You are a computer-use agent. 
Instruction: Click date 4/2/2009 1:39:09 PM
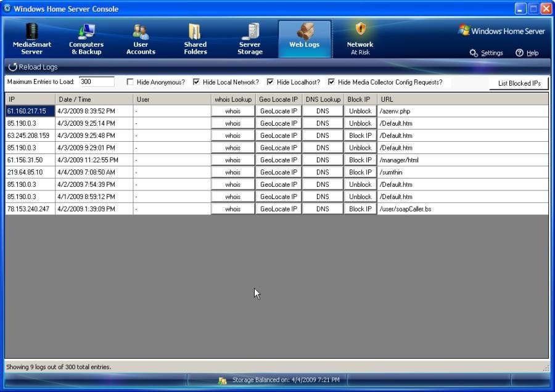pyautogui.click(x=94, y=209)
